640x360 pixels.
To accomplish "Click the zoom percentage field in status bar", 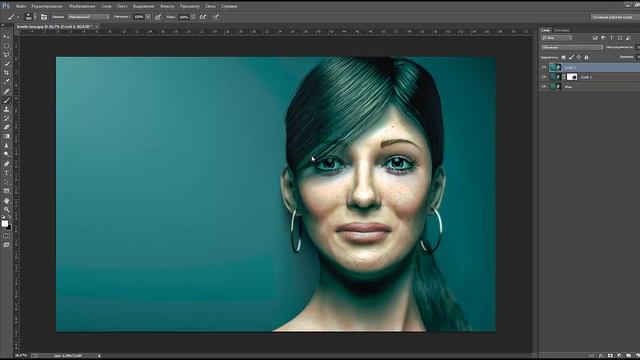I will 21,356.
